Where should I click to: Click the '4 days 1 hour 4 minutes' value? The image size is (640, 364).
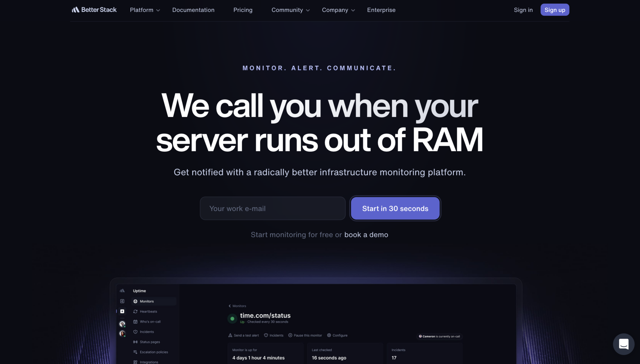(x=258, y=358)
